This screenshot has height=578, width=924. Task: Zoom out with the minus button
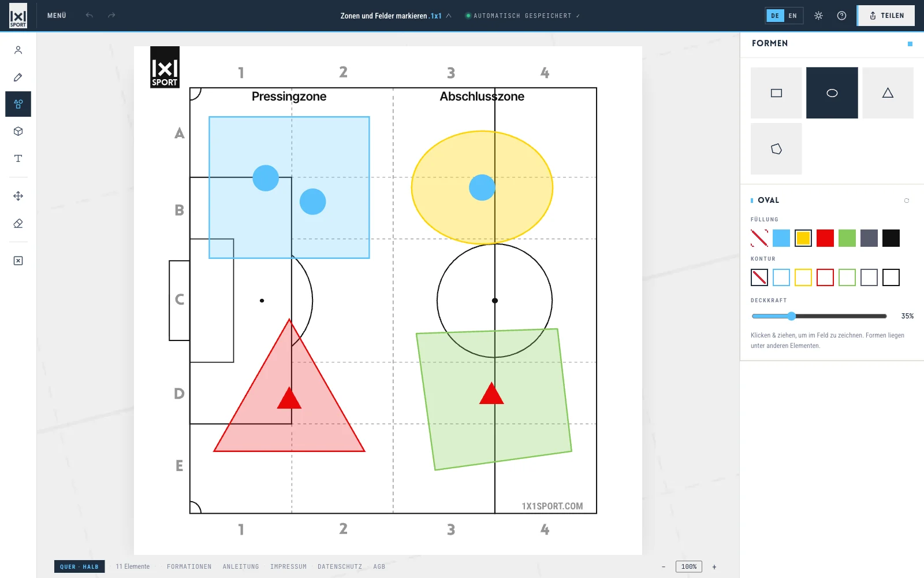point(664,567)
